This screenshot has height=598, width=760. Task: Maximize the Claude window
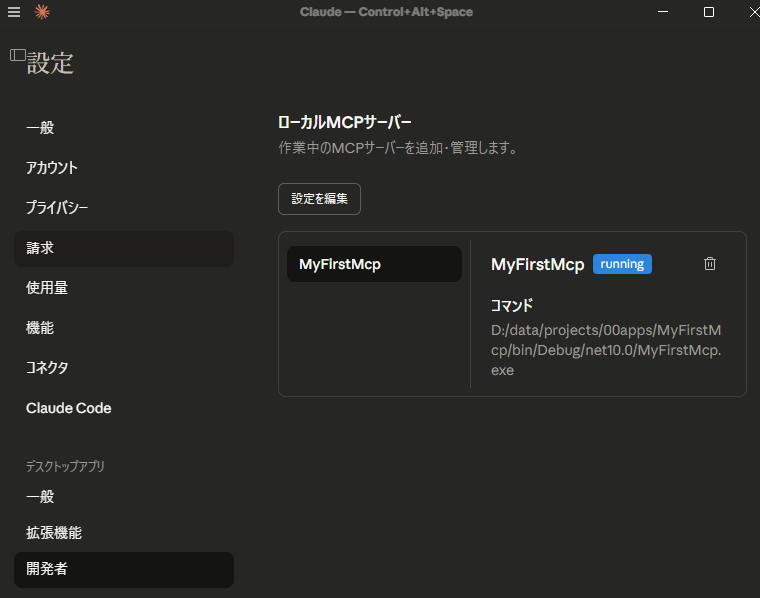coord(709,12)
